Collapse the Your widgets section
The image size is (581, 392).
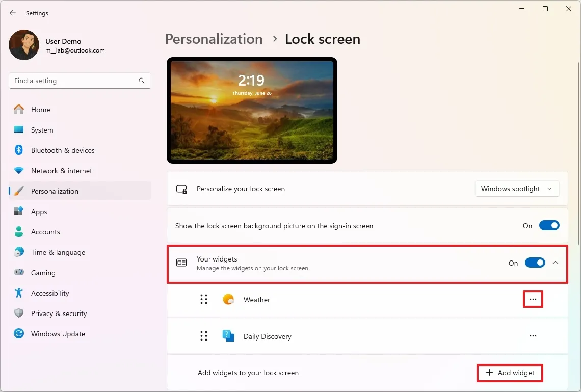(x=556, y=263)
